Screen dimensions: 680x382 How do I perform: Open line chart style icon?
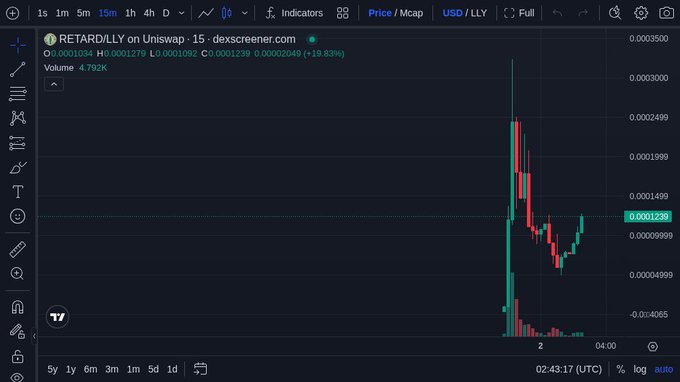coord(206,13)
